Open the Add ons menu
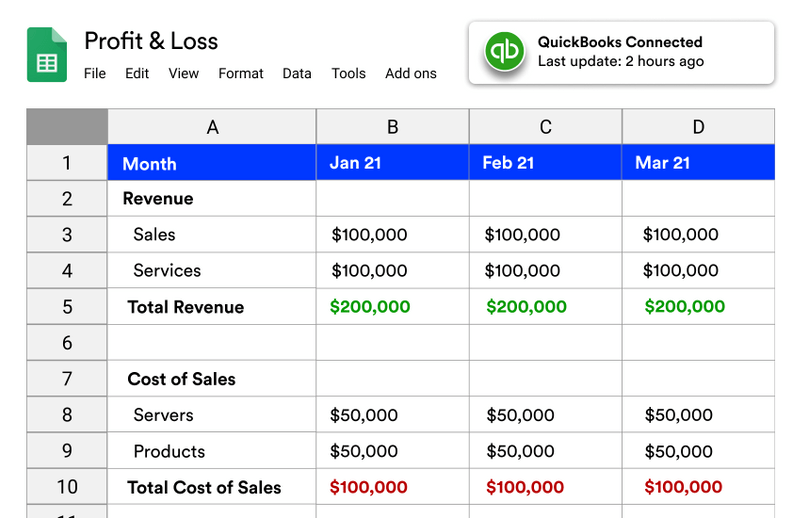The width and height of the screenshot is (800, 518). 411,73
